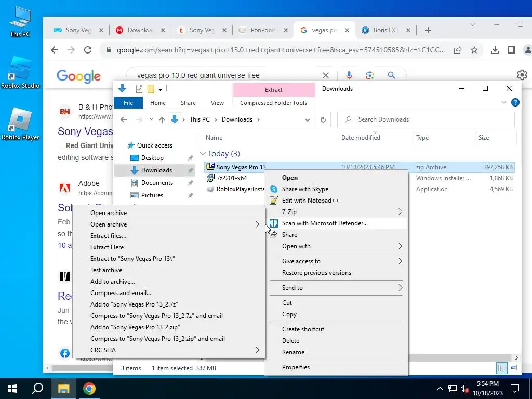
Task: Sort files by Size column
Action: click(x=484, y=137)
